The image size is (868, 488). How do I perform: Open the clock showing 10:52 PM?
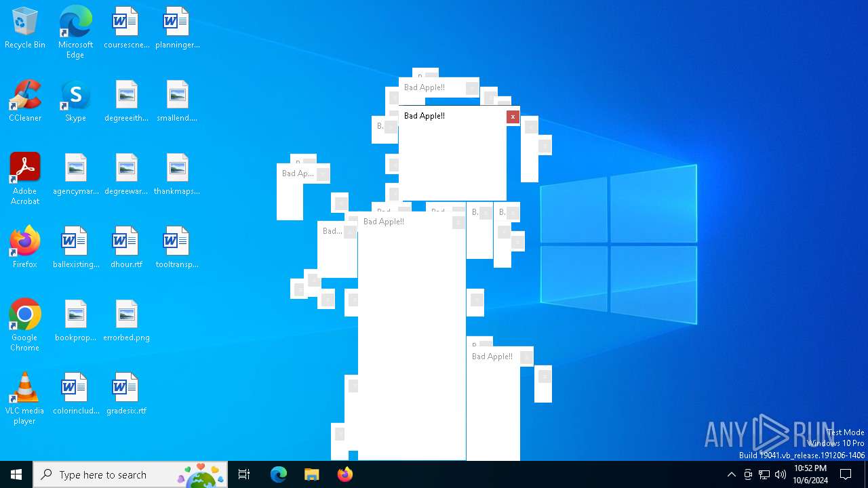[810, 474]
